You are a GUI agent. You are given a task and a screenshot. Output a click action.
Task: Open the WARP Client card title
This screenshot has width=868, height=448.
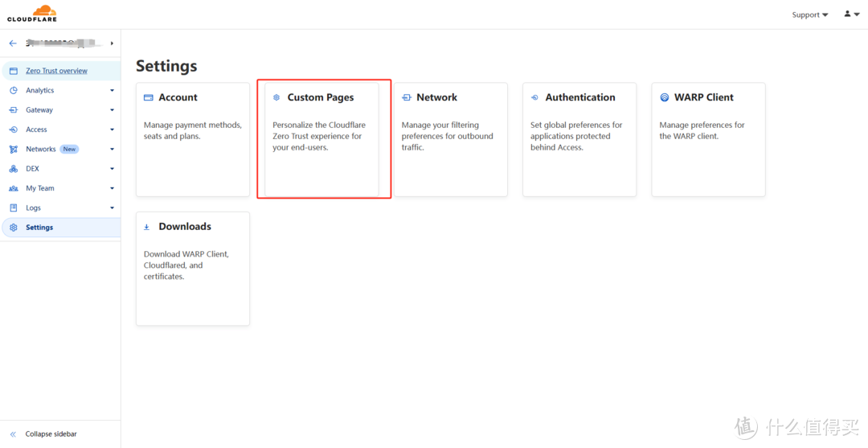[703, 97]
